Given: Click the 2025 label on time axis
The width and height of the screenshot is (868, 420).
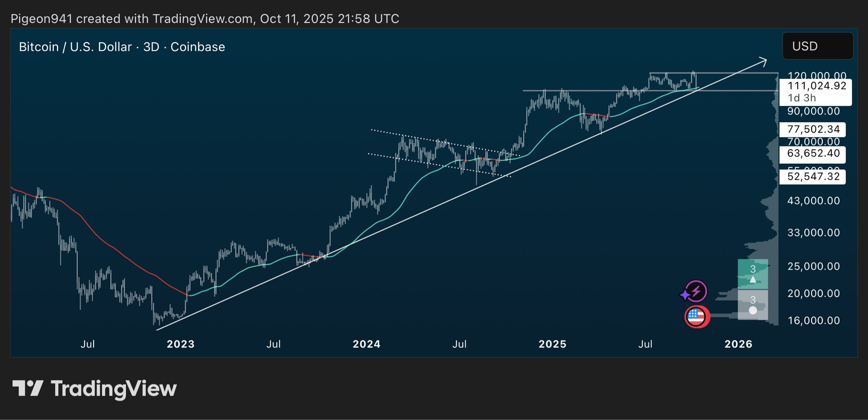Looking at the screenshot, I should click(552, 344).
